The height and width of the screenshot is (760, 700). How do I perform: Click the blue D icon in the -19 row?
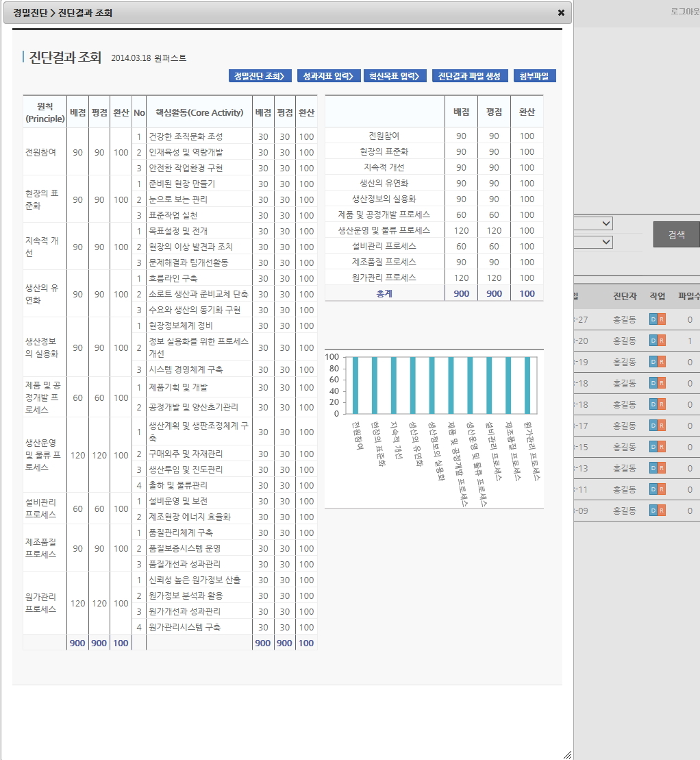tap(653, 362)
